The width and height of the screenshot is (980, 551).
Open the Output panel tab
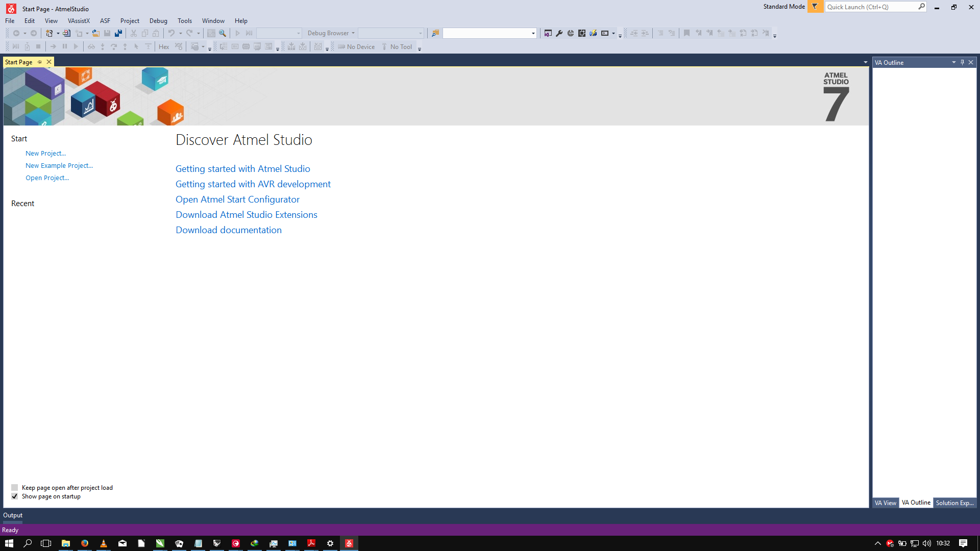(x=13, y=515)
